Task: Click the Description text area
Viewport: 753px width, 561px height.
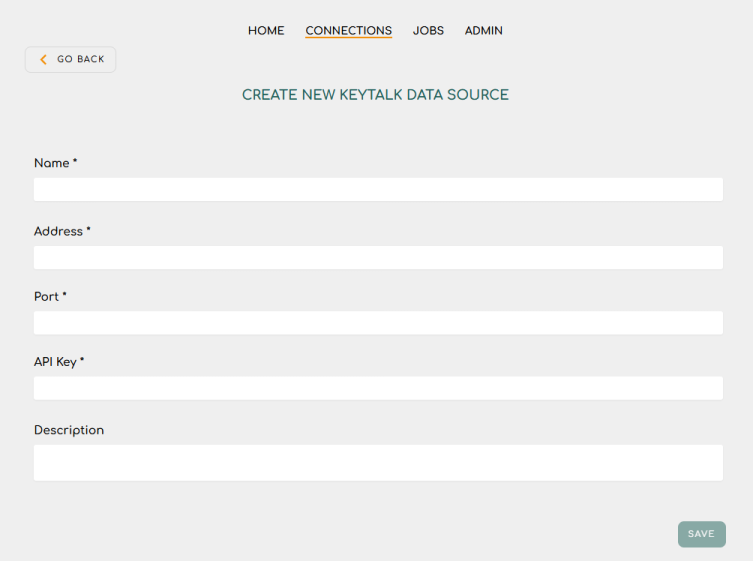Action: point(378,463)
